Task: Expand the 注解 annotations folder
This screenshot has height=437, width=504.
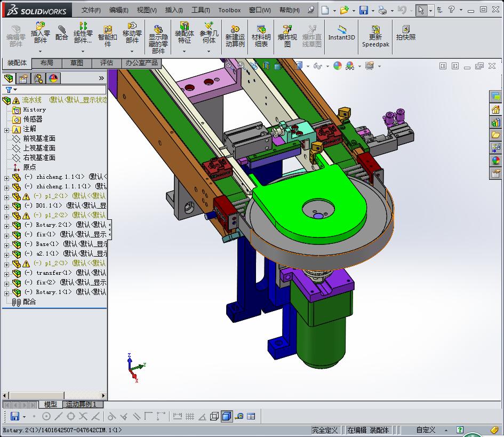Action: 6,129
